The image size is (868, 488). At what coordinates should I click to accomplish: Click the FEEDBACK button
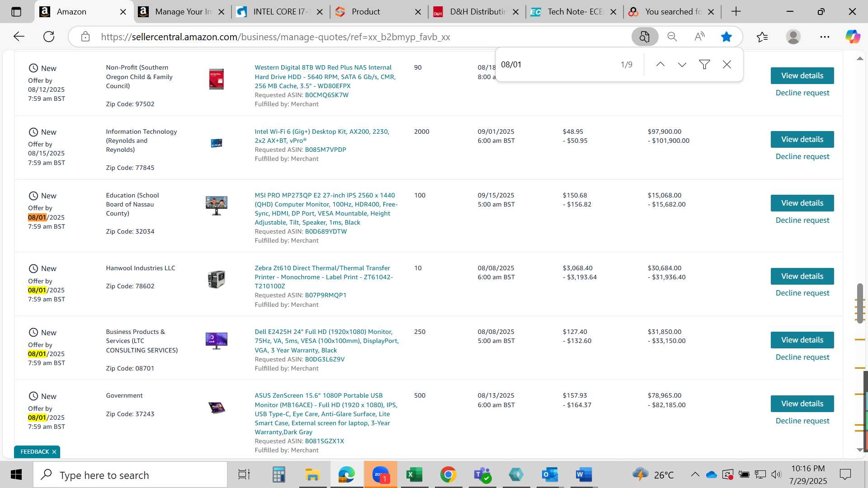(x=34, y=452)
